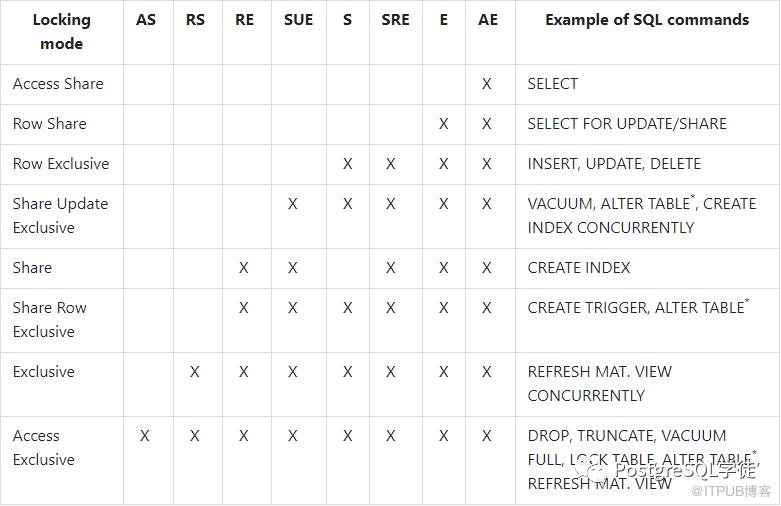The image size is (781, 506).
Task: Click the Locking mode header cell
Action: point(61,32)
